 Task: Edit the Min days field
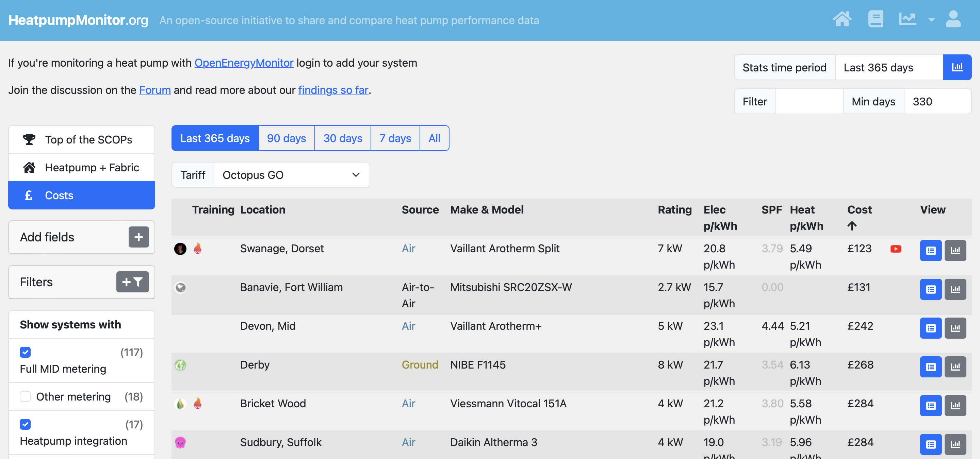click(x=937, y=101)
